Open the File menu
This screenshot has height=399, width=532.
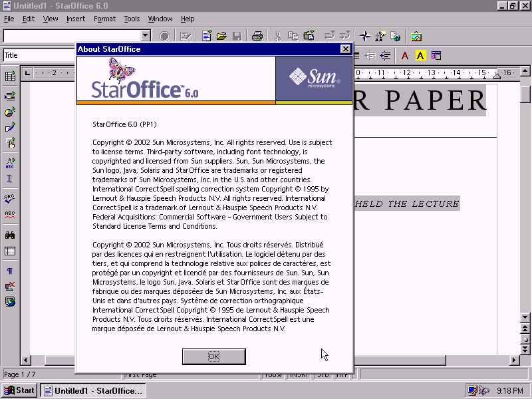pos(9,19)
